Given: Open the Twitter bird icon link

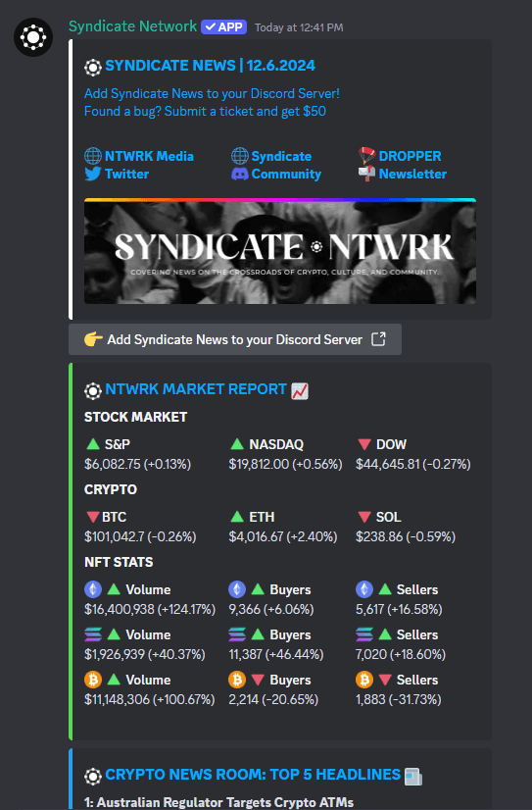Looking at the screenshot, I should pyautogui.click(x=93, y=174).
